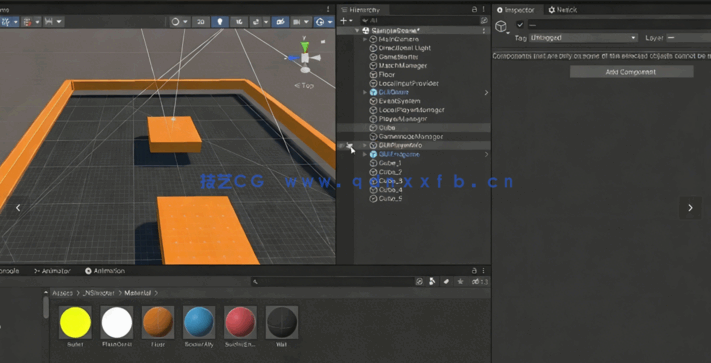Toggle scene audio button in Scene toolbar

(239, 22)
